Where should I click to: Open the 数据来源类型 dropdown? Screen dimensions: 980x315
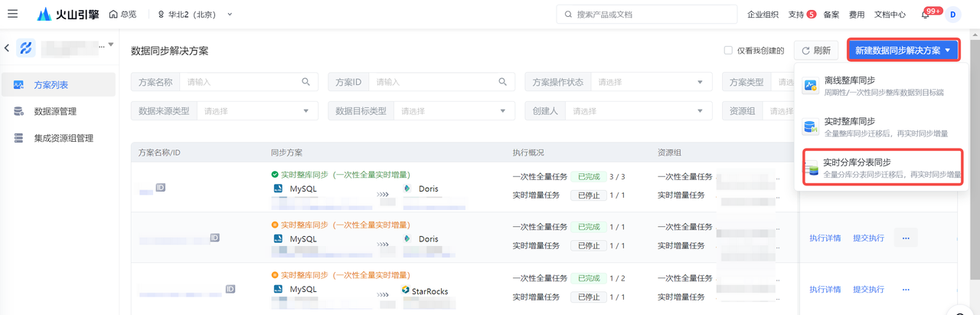[x=256, y=111]
